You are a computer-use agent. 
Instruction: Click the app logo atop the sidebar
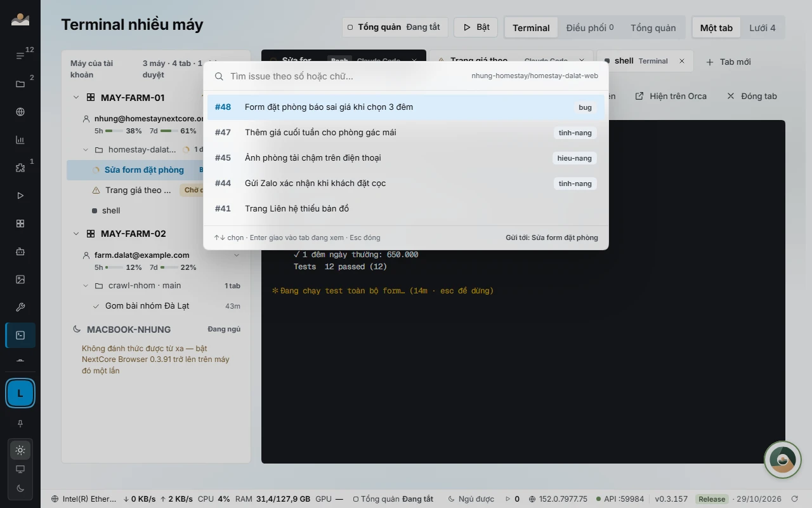tap(20, 20)
